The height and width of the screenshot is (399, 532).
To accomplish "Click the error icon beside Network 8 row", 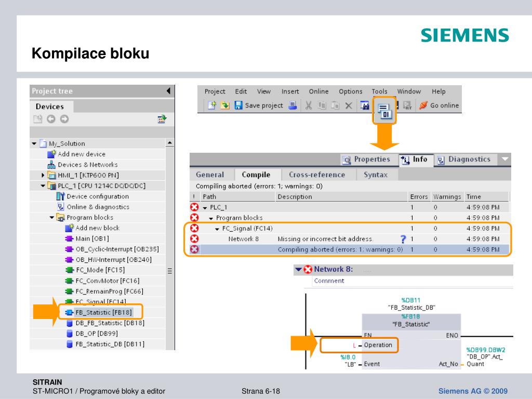I will (x=194, y=239).
